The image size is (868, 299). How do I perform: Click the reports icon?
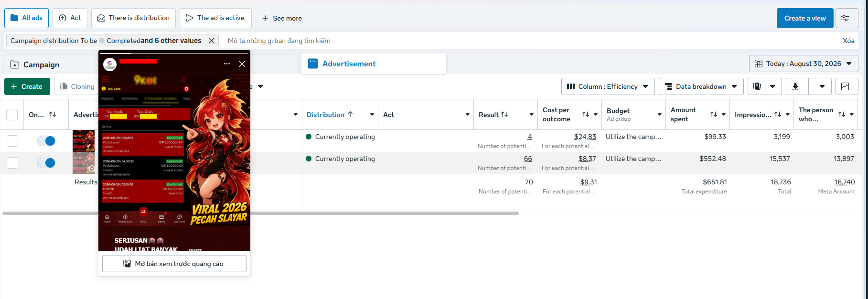[757, 86]
